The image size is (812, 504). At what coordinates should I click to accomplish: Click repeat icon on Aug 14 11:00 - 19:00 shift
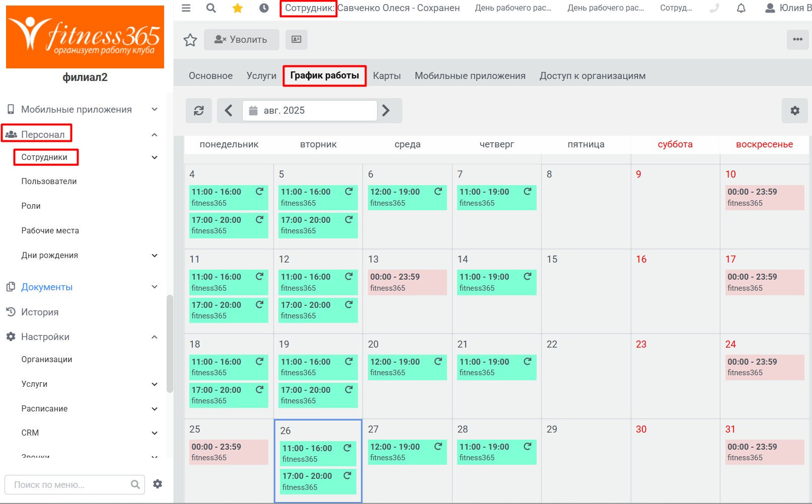pos(528,277)
